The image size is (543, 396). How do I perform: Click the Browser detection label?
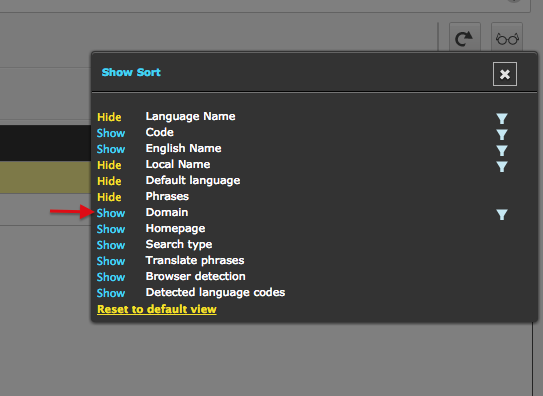(x=196, y=276)
